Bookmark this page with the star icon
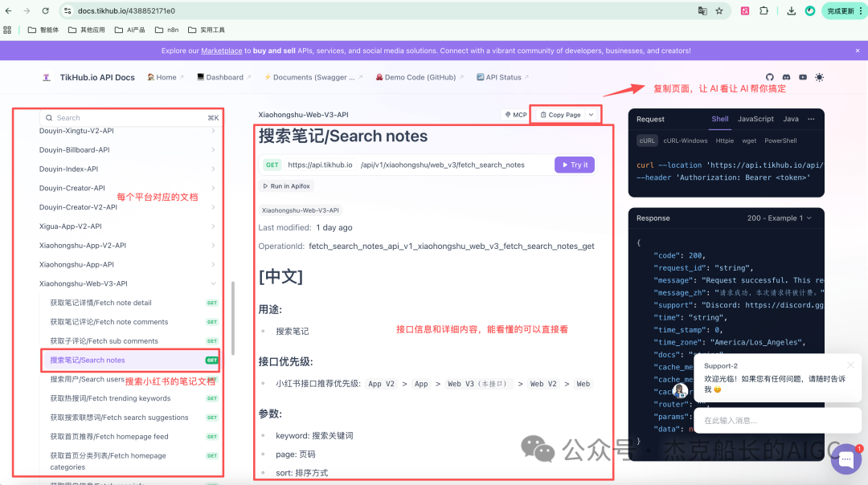868x485 pixels. coord(719,11)
